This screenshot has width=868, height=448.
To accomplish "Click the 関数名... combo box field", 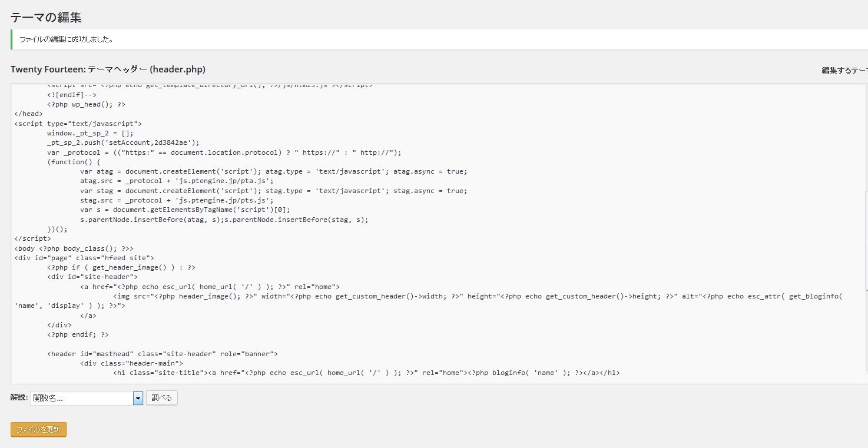I will [x=82, y=399].
